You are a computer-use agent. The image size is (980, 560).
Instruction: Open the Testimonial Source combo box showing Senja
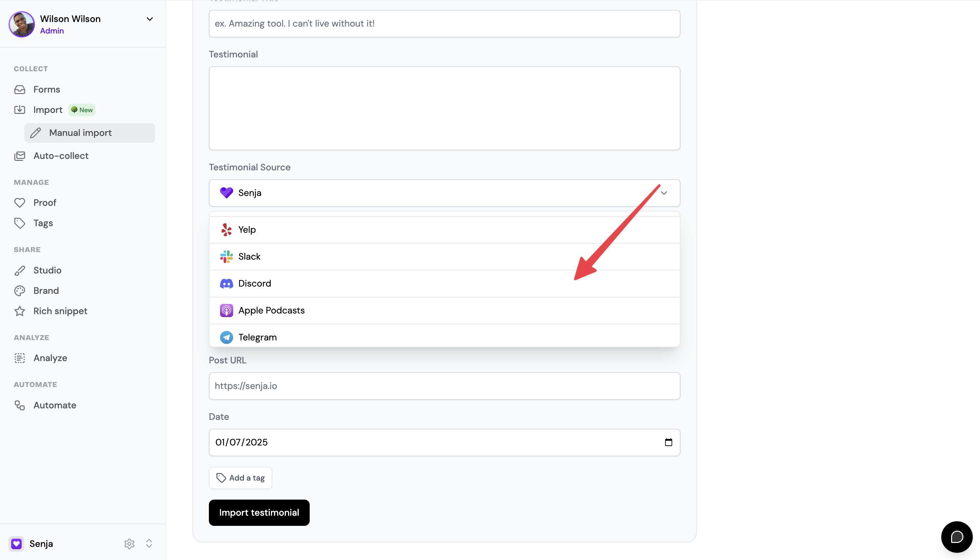(444, 193)
